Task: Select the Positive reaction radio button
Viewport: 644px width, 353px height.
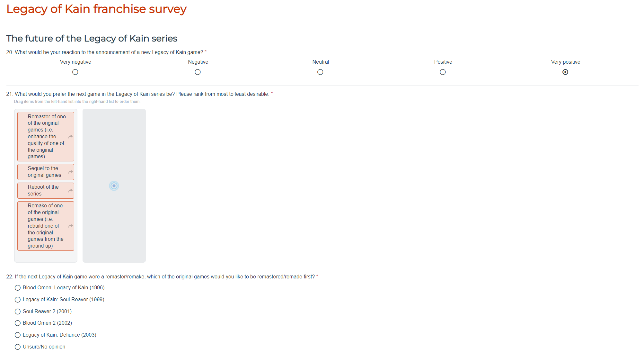Action: pos(443,72)
